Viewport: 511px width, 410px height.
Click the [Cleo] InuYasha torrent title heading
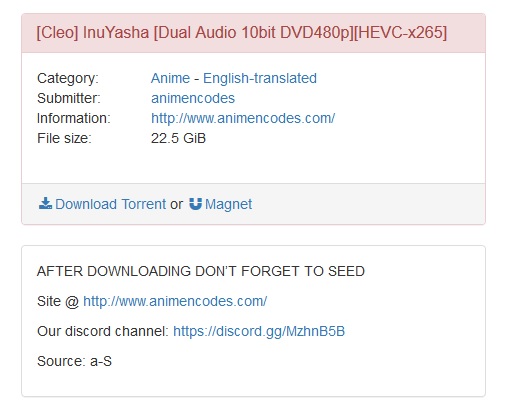pyautogui.click(x=242, y=33)
